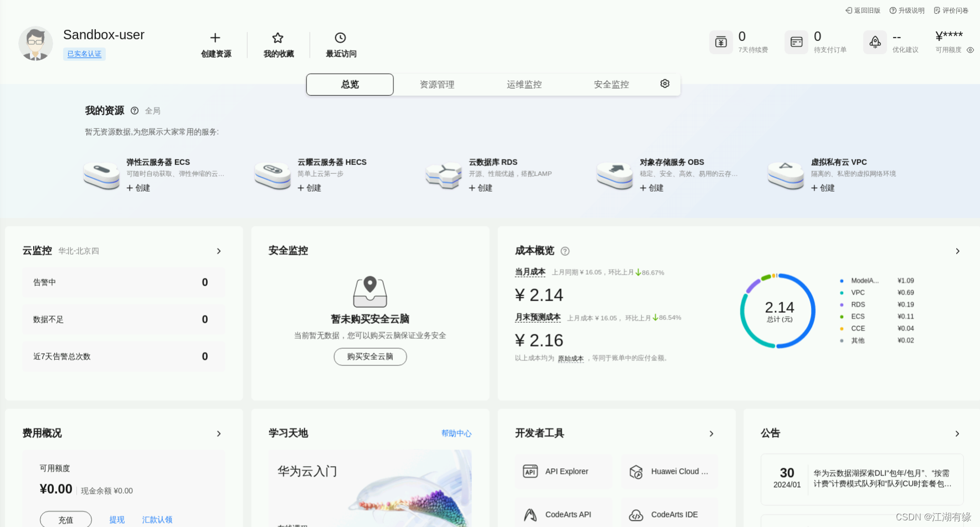Image resolution: width=980 pixels, height=527 pixels.
Task: Click the 提现 link
Action: 117,520
